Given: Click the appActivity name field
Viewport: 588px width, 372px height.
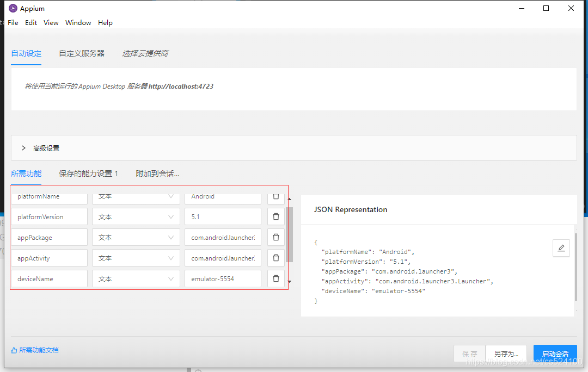Looking at the screenshot, I should click(x=49, y=258).
